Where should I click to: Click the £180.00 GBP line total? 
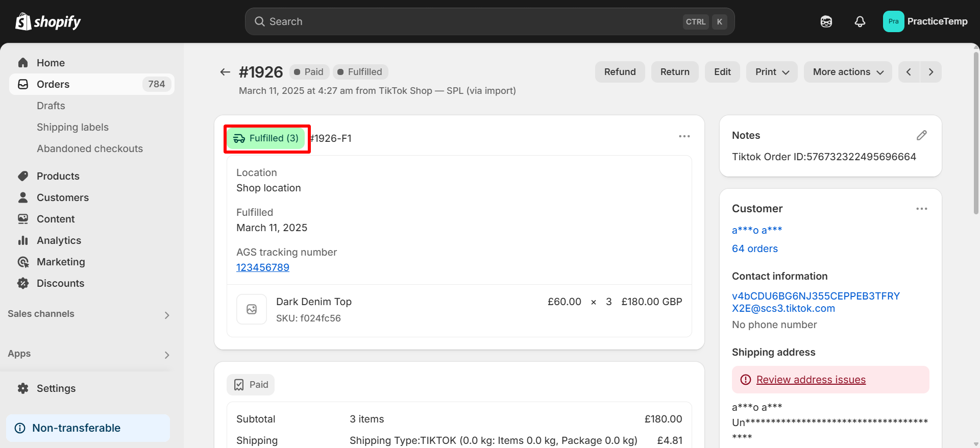(x=652, y=302)
